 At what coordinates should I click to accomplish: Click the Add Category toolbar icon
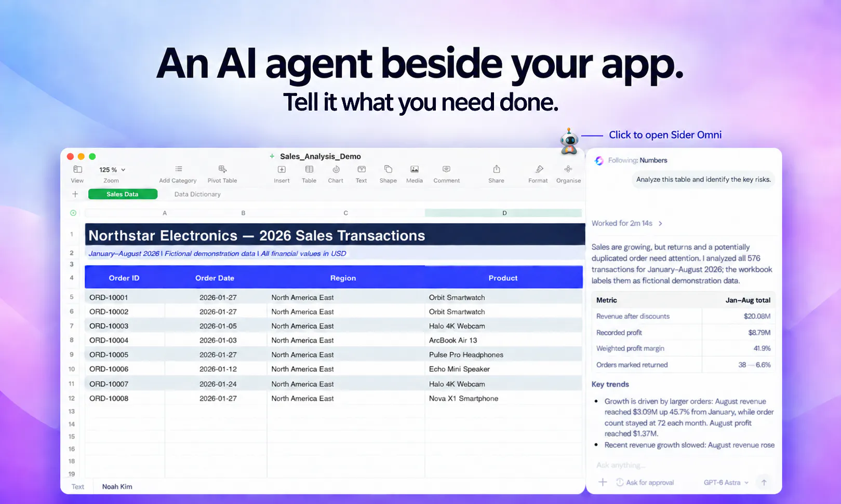[178, 169]
